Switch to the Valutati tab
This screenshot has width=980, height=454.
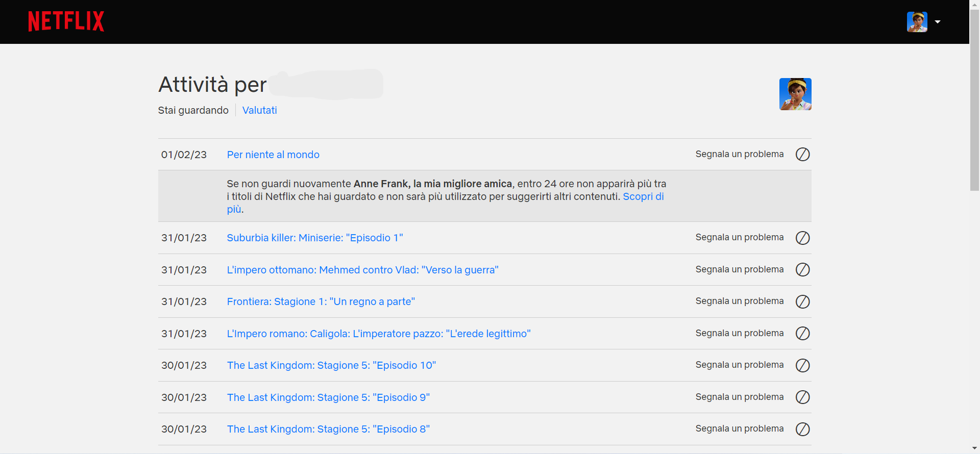(259, 110)
